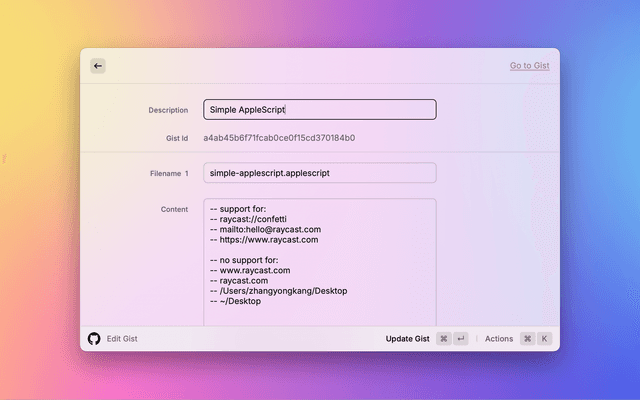The image size is (640, 400).
Task: Open the Actions menu
Action: [x=498, y=339]
